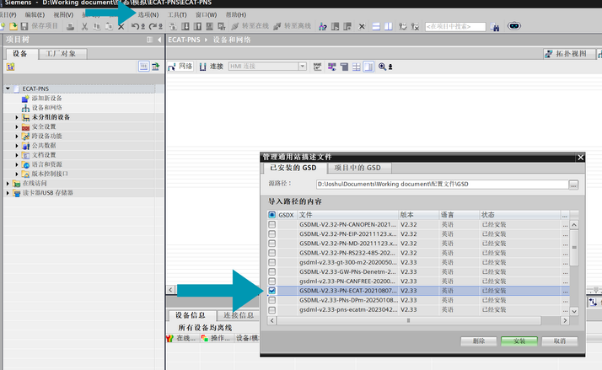The width and height of the screenshot is (602, 370).
Task: Open the View (视图) menu
Action: pos(63,15)
